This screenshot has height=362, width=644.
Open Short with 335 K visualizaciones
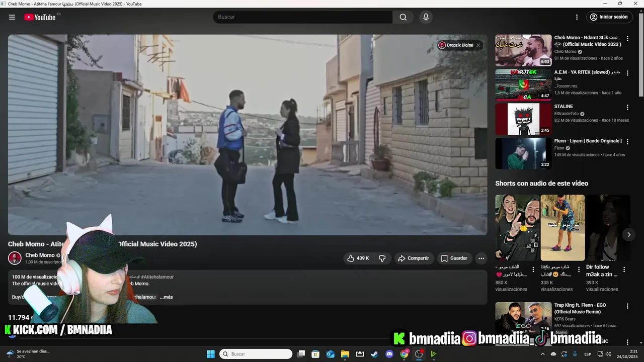click(562, 228)
